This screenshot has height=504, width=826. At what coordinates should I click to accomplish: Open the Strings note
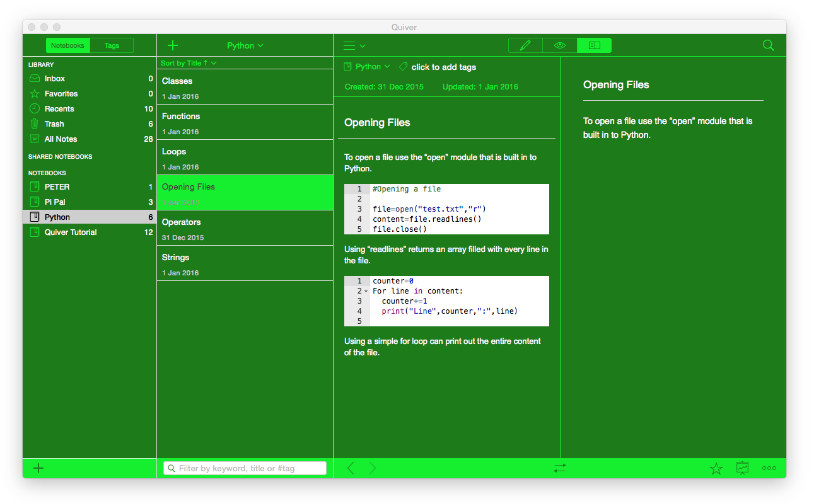pyautogui.click(x=245, y=263)
